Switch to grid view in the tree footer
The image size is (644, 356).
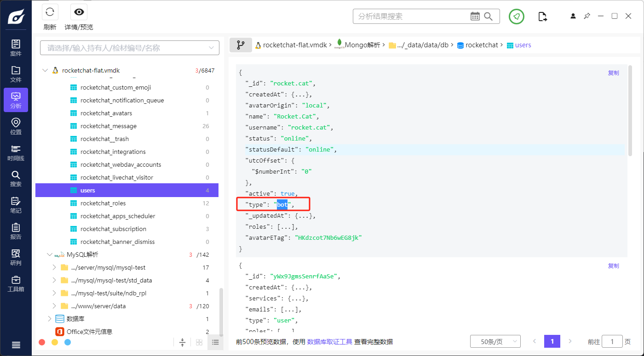click(199, 342)
